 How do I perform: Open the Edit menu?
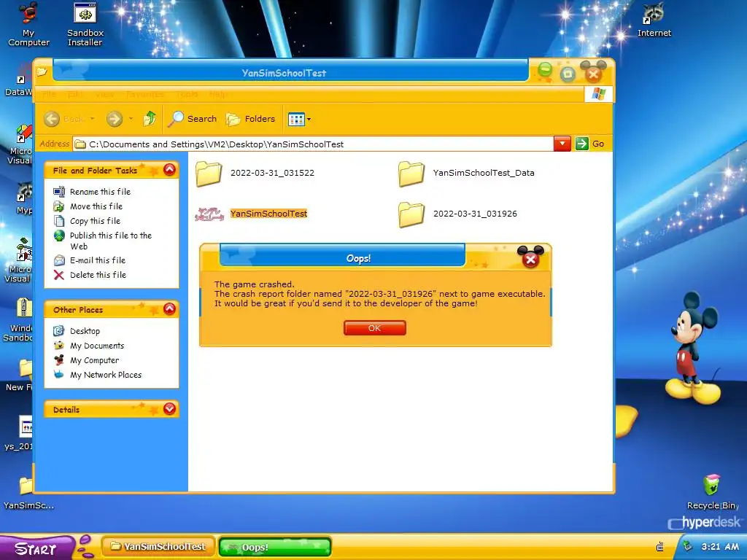click(75, 94)
